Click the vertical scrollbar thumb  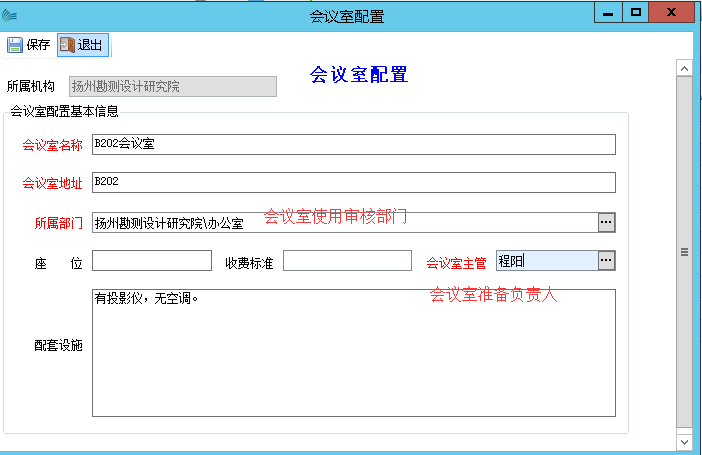[684, 252]
